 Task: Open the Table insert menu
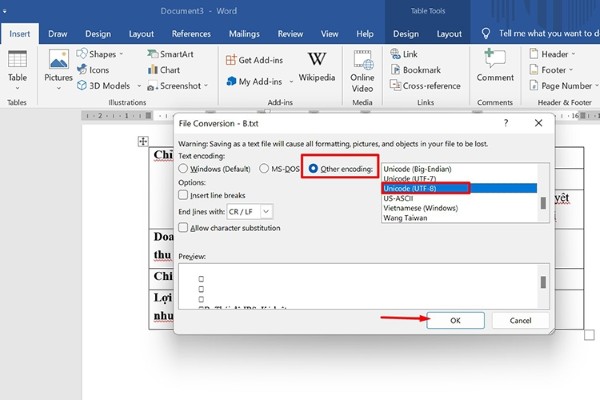18,70
